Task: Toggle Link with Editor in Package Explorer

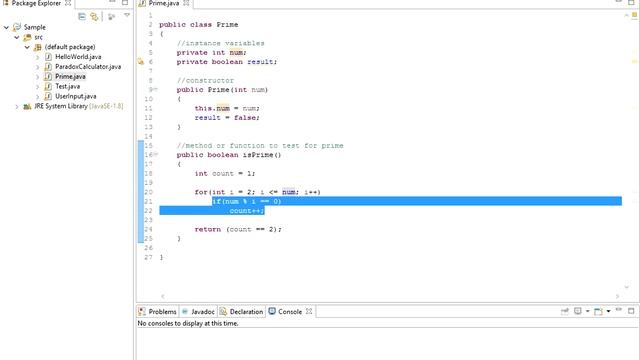Action: (94, 16)
